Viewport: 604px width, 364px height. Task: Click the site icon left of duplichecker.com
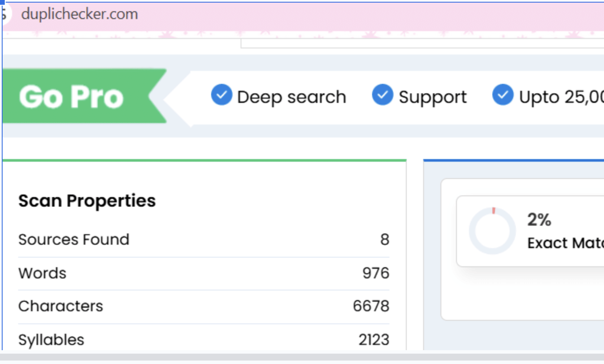(x=3, y=14)
